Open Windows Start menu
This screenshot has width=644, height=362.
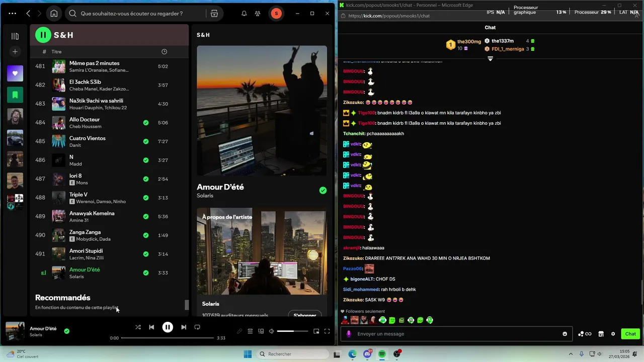(248, 354)
